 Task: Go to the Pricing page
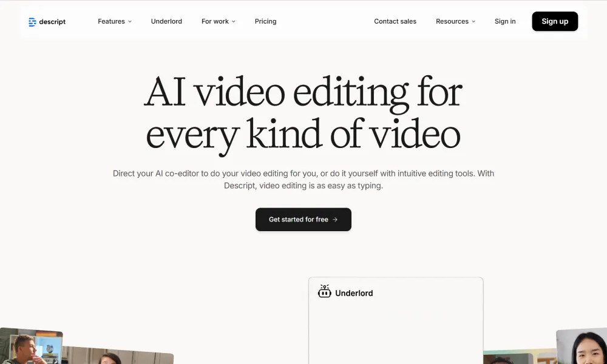tap(265, 21)
